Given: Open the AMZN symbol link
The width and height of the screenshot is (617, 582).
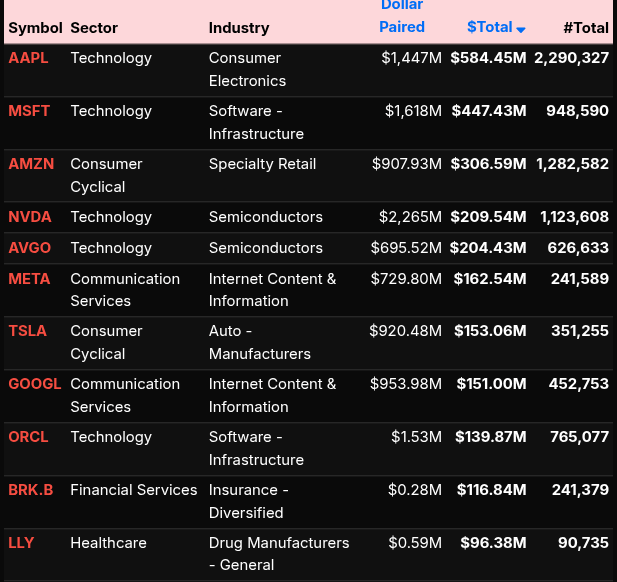Looking at the screenshot, I should pos(31,164).
